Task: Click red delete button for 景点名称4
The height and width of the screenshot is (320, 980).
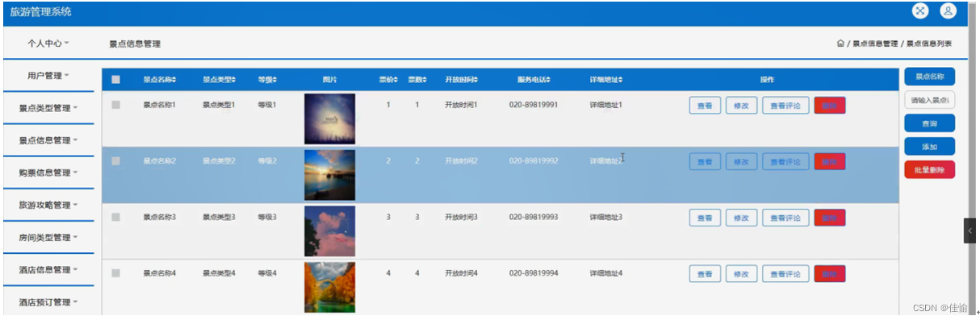Action: point(830,274)
